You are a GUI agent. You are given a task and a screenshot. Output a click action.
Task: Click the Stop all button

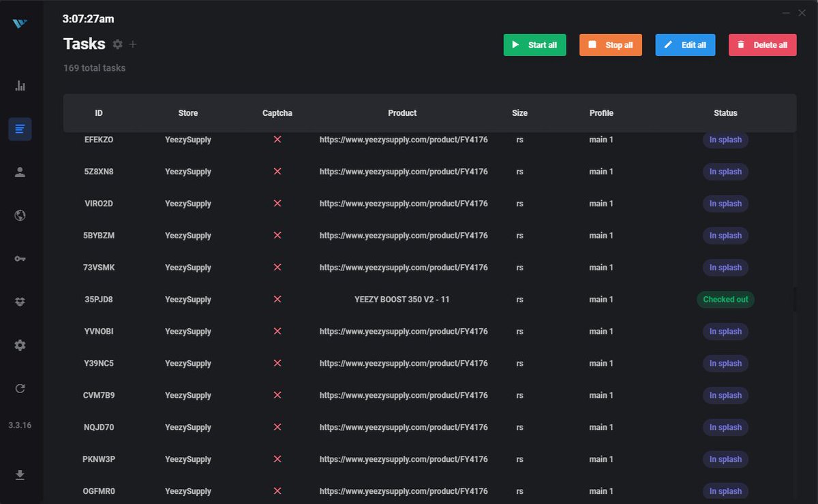(x=611, y=45)
